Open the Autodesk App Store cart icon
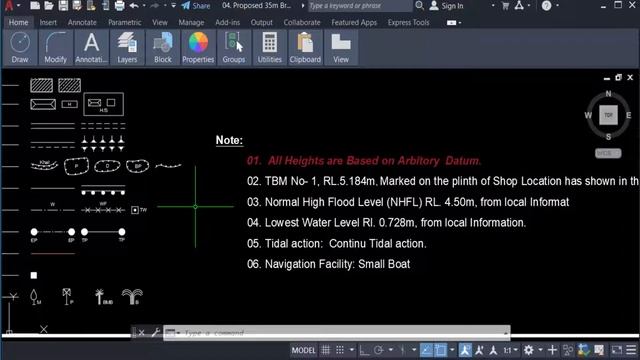 505,6
